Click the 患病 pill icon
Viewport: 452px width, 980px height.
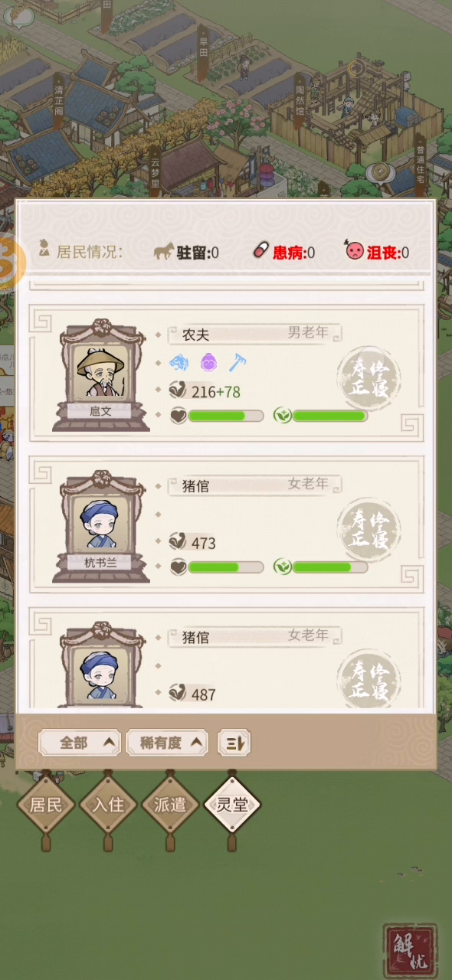pos(261,251)
